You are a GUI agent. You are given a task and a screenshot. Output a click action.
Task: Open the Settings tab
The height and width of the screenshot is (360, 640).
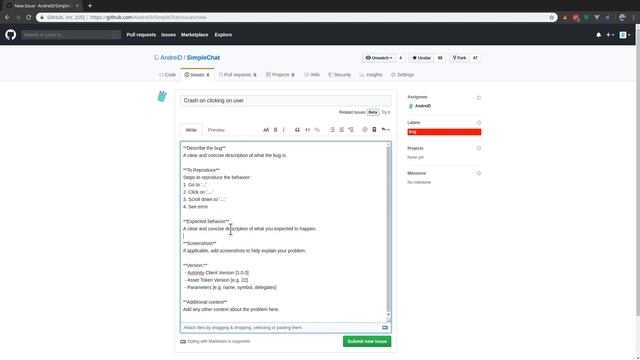click(402, 75)
